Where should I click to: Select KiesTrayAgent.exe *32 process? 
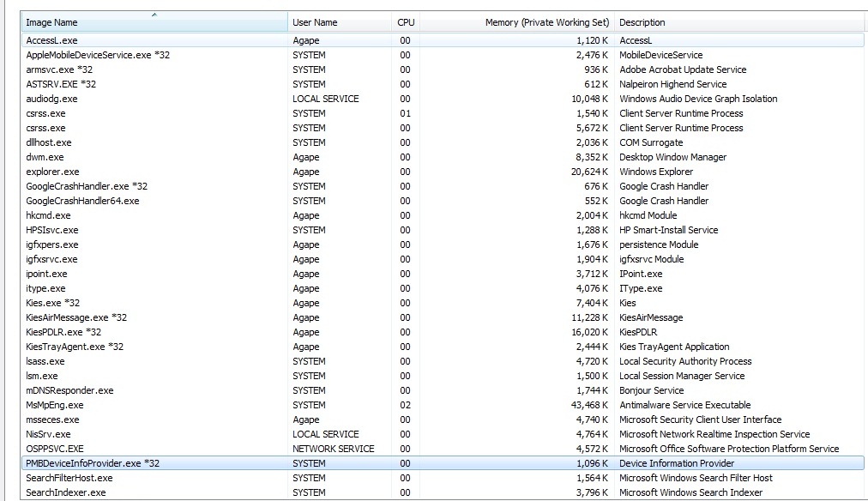click(443, 347)
